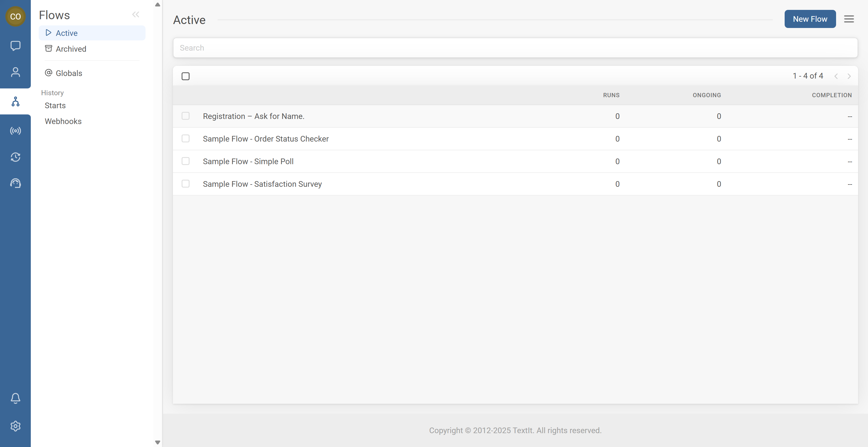868x447 pixels.
Task: Select the Registration – Ask for Name checkbox
Action: [185, 116]
